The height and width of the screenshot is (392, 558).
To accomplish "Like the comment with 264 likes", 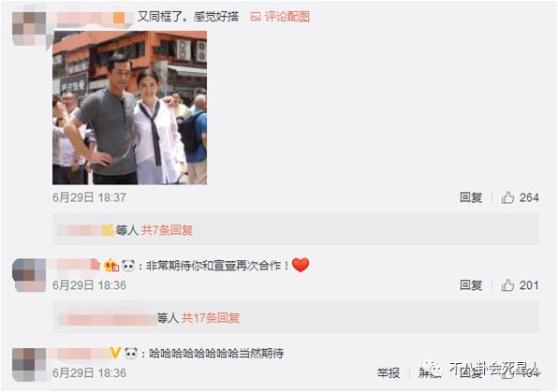I will coord(507,197).
